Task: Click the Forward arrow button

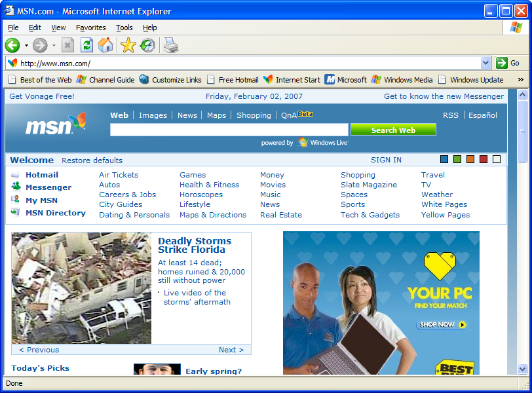Action: (40, 45)
